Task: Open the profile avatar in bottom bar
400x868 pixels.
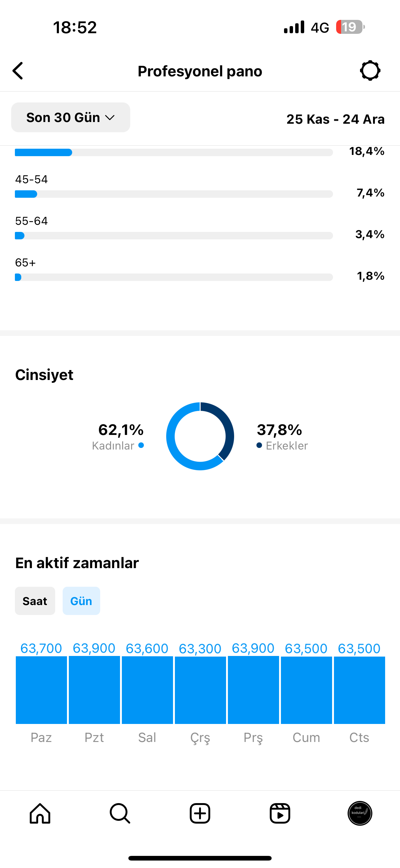Action: click(360, 813)
